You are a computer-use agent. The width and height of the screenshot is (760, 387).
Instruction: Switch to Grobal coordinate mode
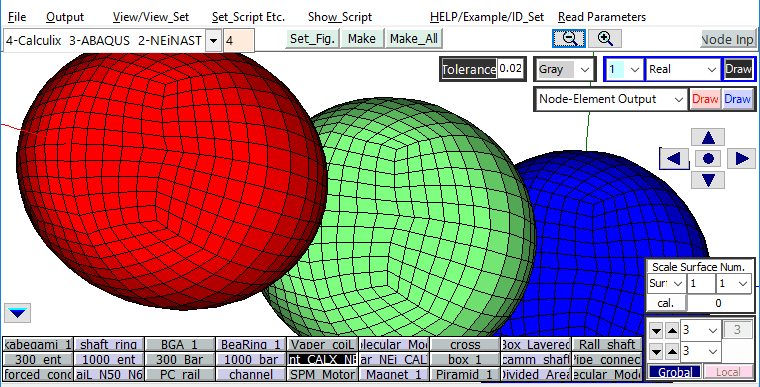pos(675,372)
